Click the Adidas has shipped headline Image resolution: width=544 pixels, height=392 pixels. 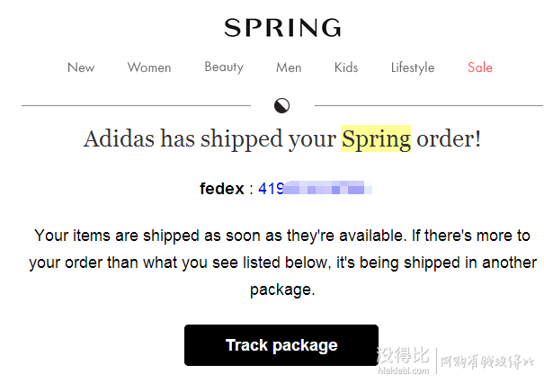[x=282, y=138]
